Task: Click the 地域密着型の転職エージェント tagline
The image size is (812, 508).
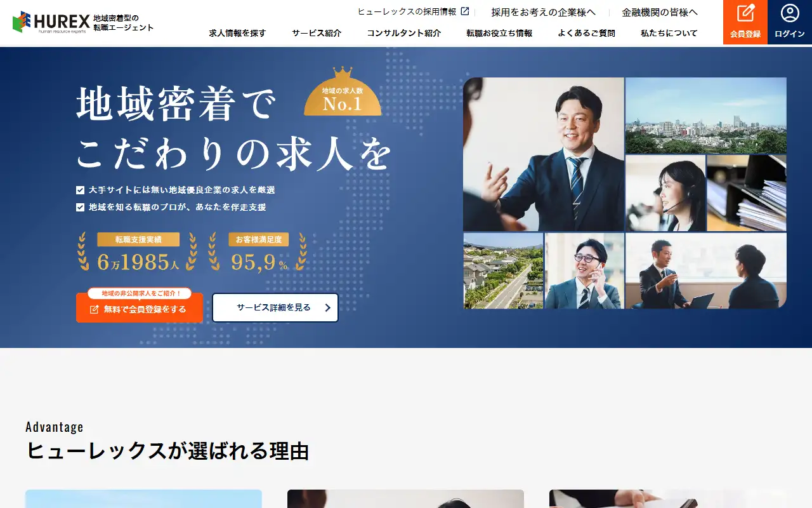Action: pyautogui.click(x=124, y=22)
